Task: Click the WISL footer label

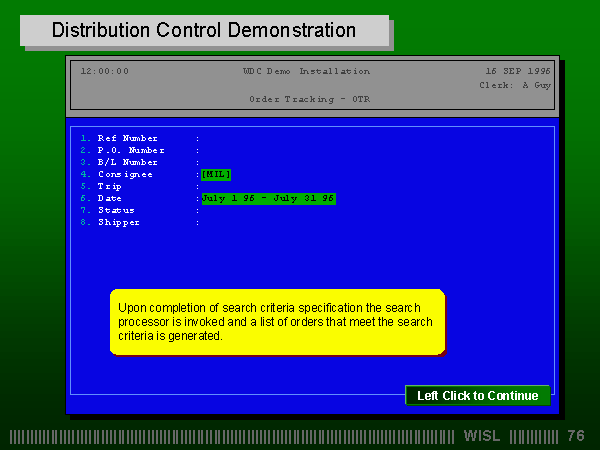Action: (x=482, y=436)
